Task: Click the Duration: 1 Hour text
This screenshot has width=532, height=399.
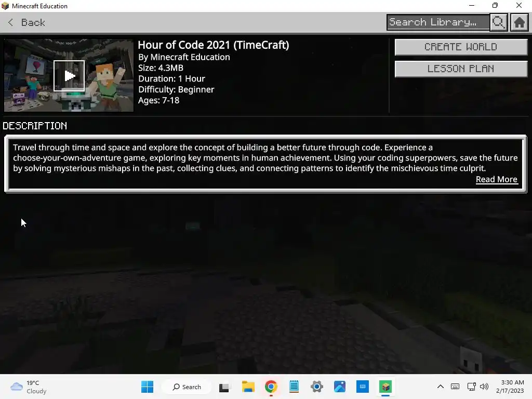Action: [171, 79]
